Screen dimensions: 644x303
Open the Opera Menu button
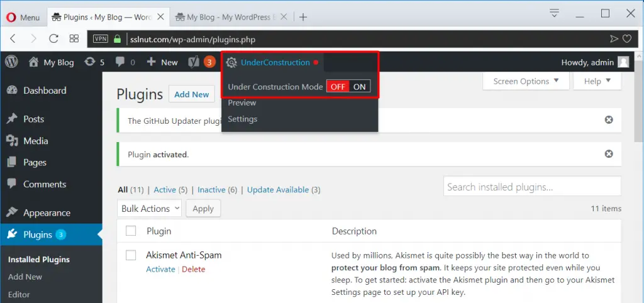pyautogui.click(x=23, y=17)
